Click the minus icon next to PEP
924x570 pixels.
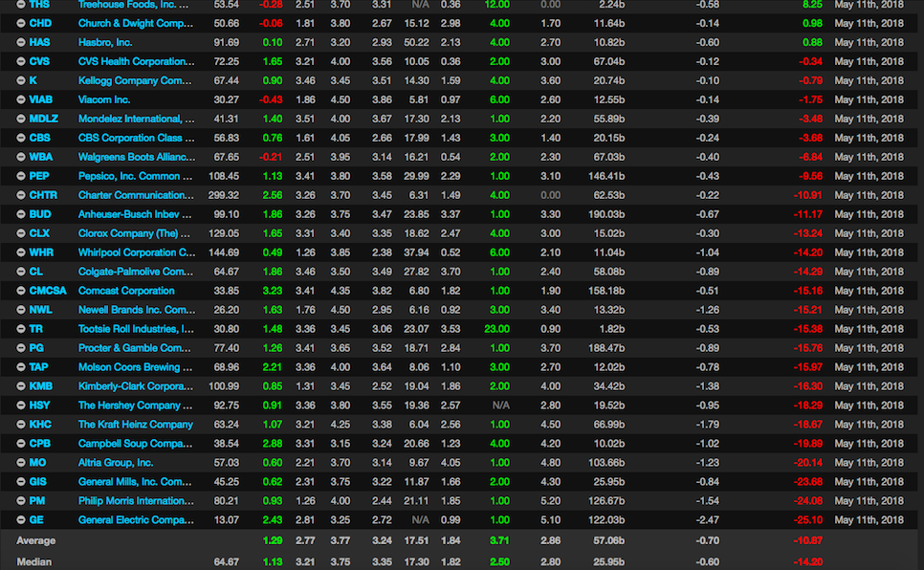point(21,176)
